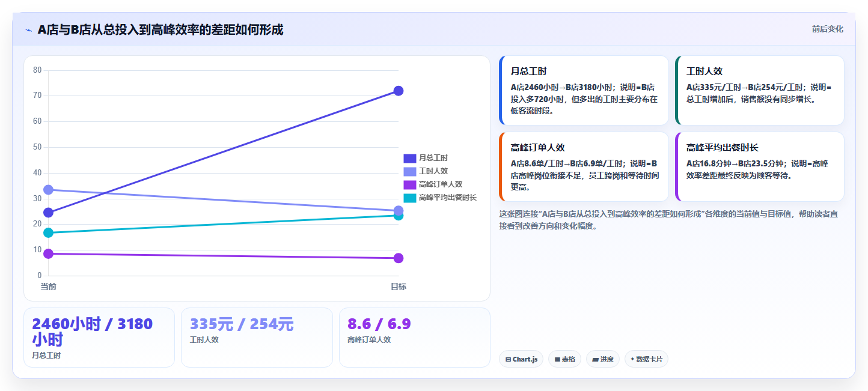Viewport: 868px width, 391px height.
Task: Click the 前后变化 label in header
Action: pyautogui.click(x=827, y=29)
